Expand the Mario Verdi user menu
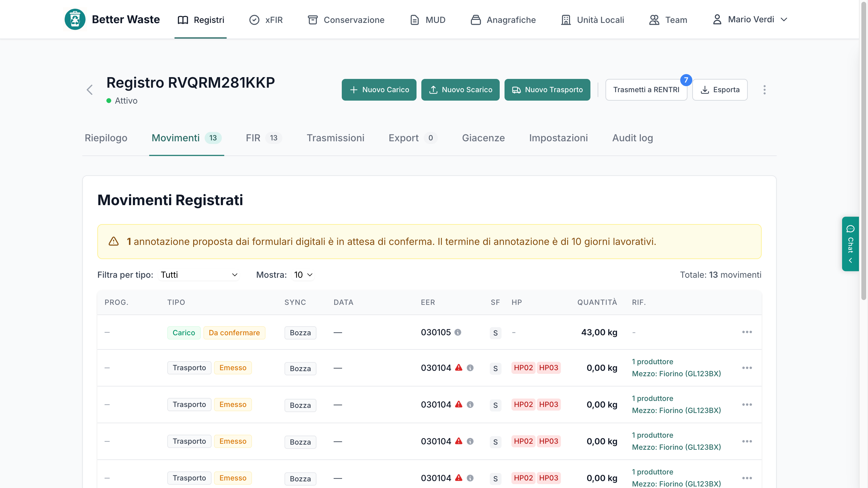Screen dimensions: 868x488 click(750, 20)
